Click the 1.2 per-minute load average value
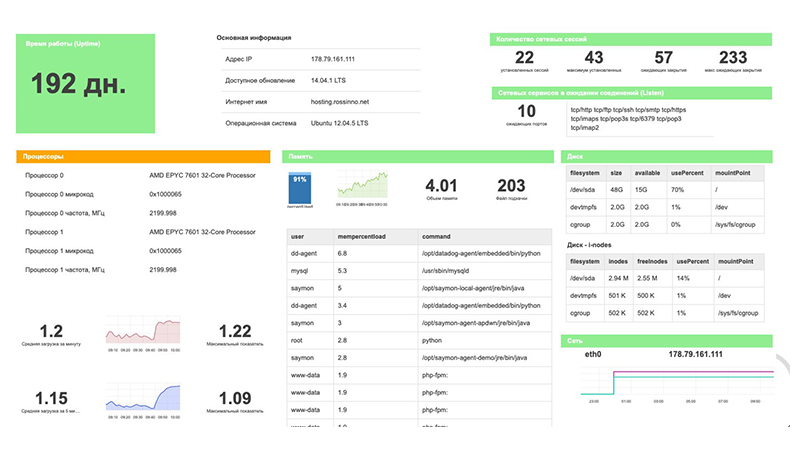The image size is (795, 474). (51, 331)
